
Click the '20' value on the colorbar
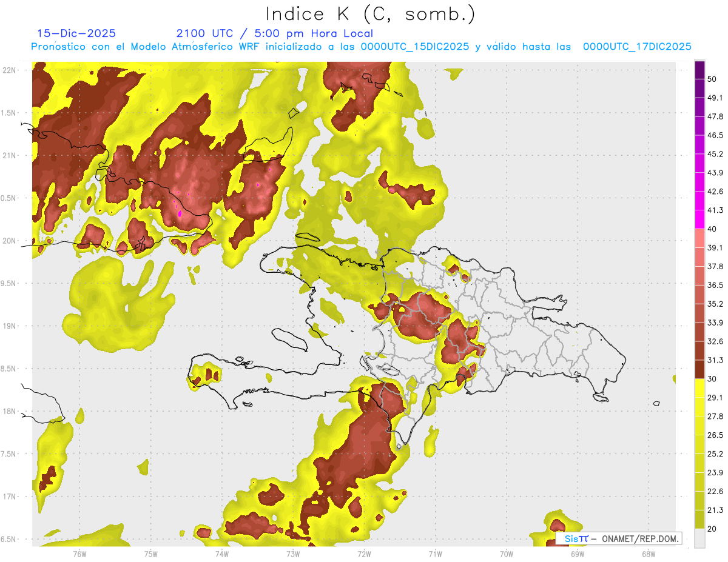713,529
